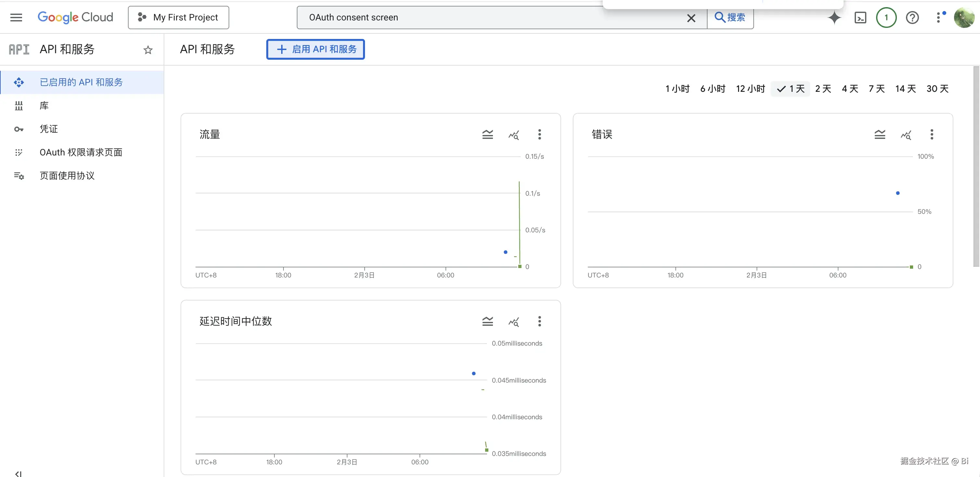Open Cloud Shell terminal

861,17
